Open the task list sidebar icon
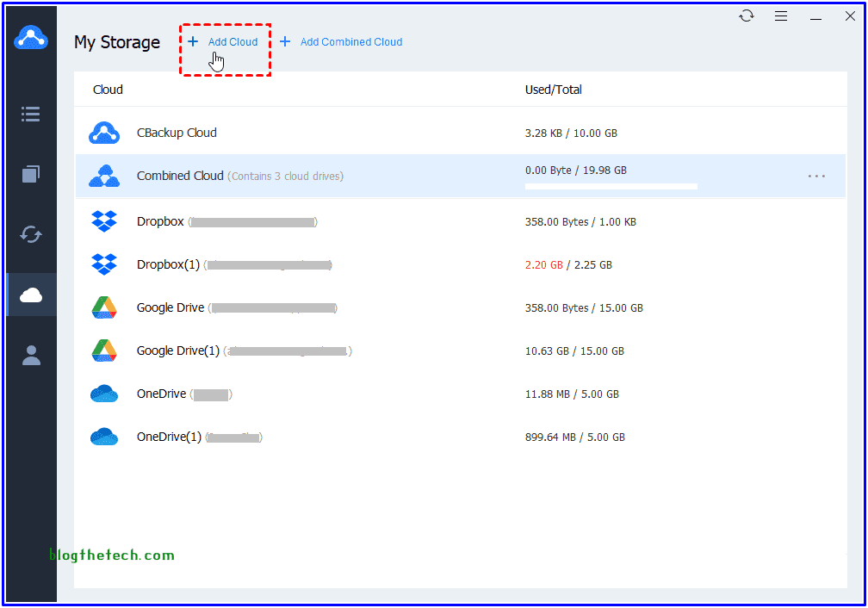Viewport: 868px width, 608px height. pos(31,114)
